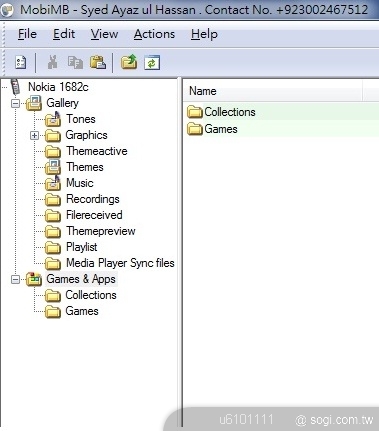Click the Themepreview folder icon
Viewport: 379px width, 431px height.
(53, 231)
